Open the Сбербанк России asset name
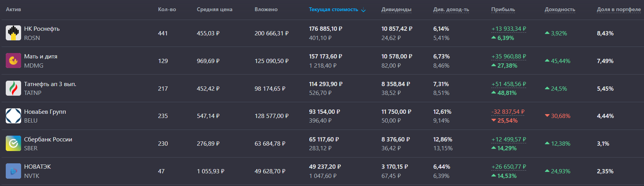Screen dimensions: 644x186 click(48, 139)
